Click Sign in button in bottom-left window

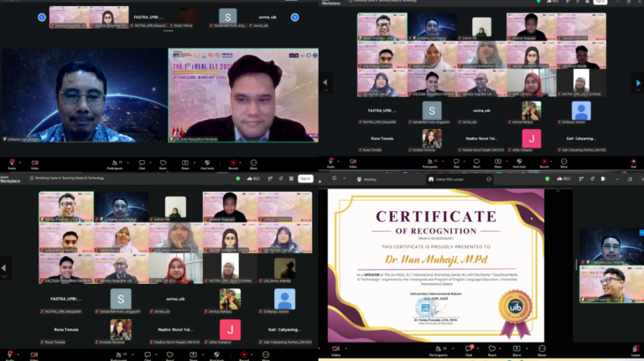tap(305, 178)
